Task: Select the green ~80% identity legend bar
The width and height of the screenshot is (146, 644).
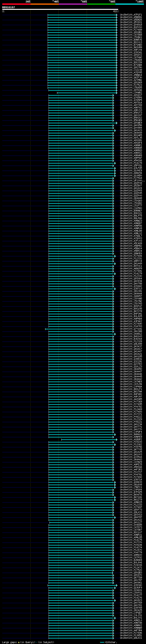Action: point(101,4)
